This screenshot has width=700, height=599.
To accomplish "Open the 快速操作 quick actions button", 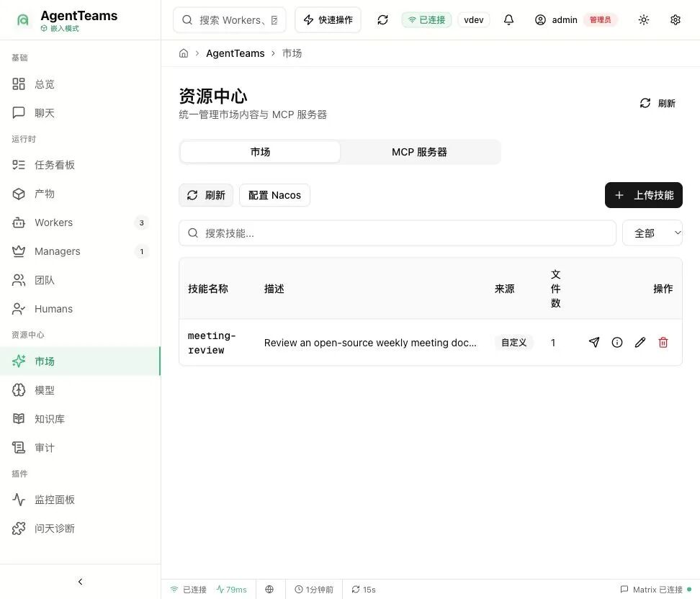I will (x=328, y=20).
